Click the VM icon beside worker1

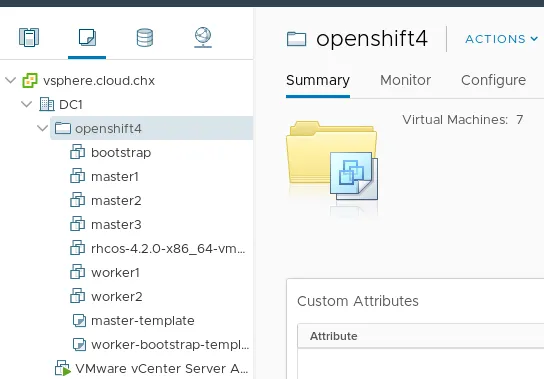click(77, 272)
